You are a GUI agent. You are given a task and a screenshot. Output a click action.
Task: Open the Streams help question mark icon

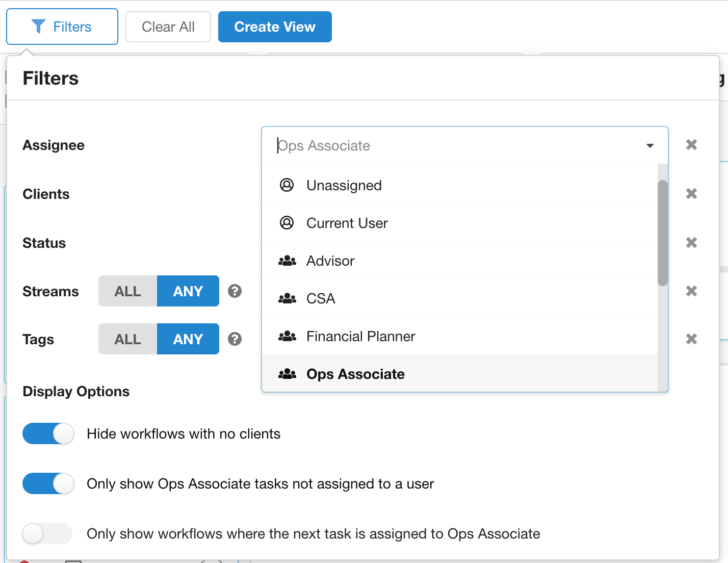[235, 291]
